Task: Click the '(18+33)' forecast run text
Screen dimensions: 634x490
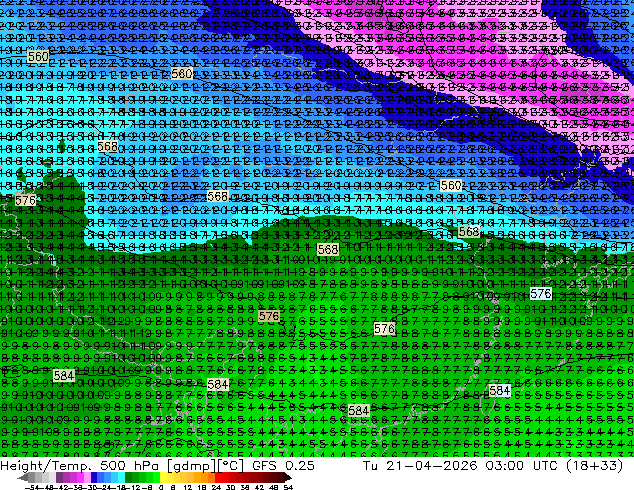Action: coord(594,466)
